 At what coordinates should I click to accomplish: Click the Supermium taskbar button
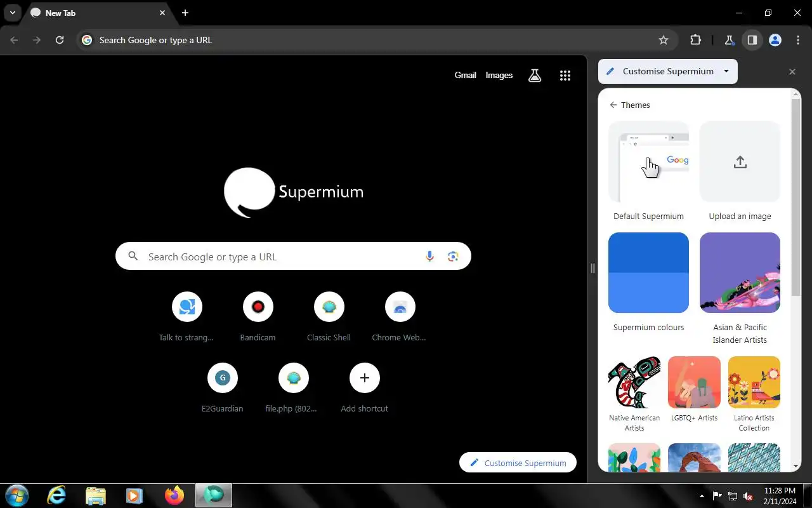click(x=214, y=495)
